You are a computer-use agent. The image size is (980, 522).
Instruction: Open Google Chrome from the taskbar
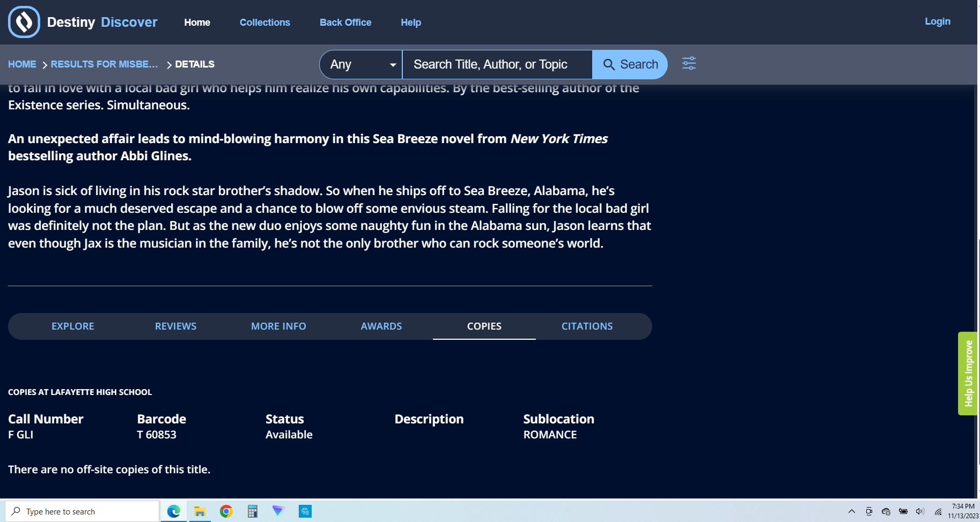[x=226, y=511]
